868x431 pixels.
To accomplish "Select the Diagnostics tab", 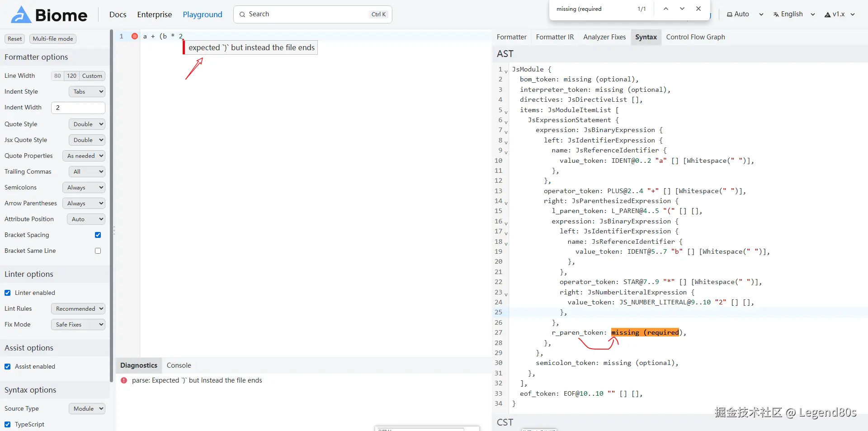I will pos(139,365).
